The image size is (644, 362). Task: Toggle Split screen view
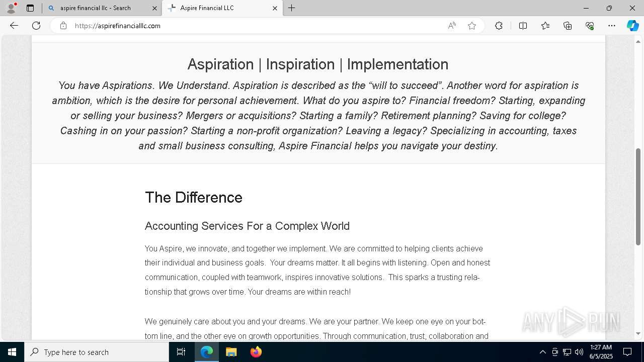(x=523, y=26)
